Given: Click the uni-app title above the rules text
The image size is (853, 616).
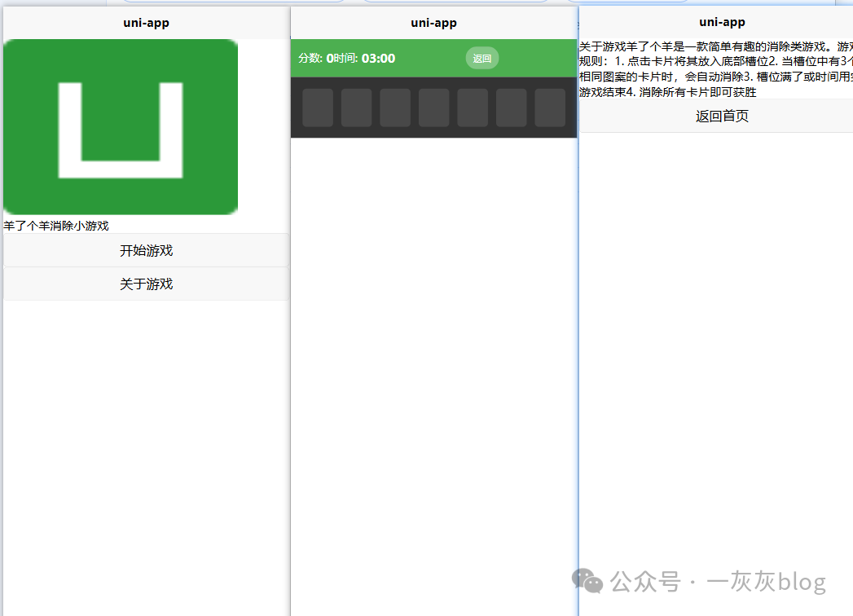Looking at the screenshot, I should (722, 22).
